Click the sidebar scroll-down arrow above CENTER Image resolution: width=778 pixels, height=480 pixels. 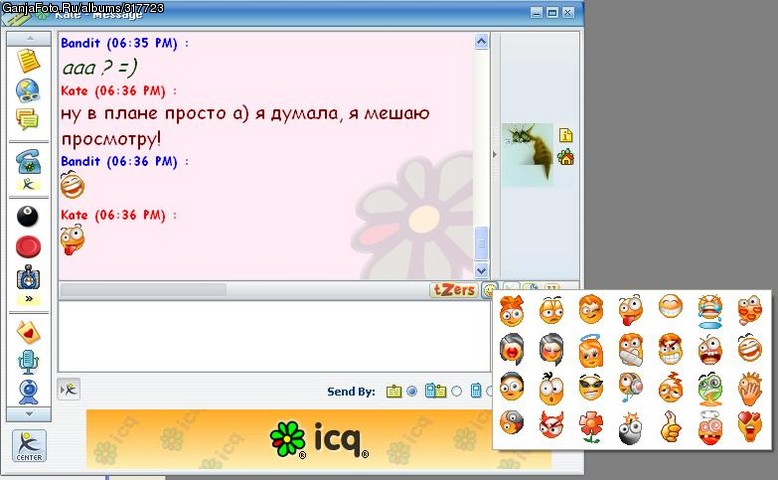(x=29, y=413)
